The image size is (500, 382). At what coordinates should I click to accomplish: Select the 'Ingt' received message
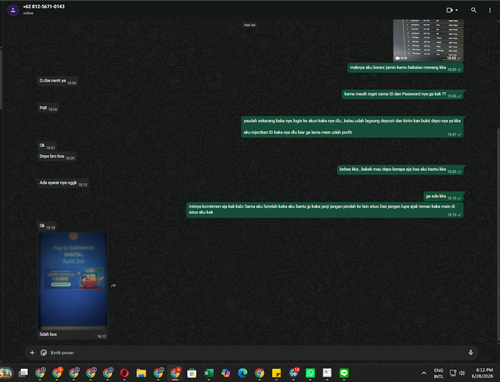coord(48,108)
